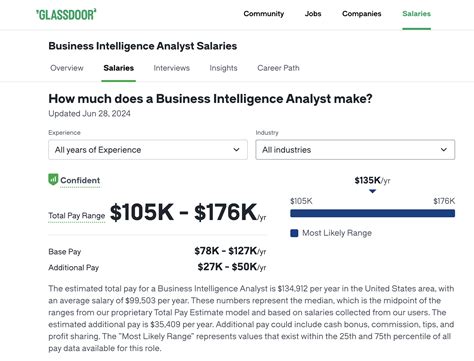Click the green Confident badge icon
The width and height of the screenshot is (474, 361).
(x=53, y=179)
